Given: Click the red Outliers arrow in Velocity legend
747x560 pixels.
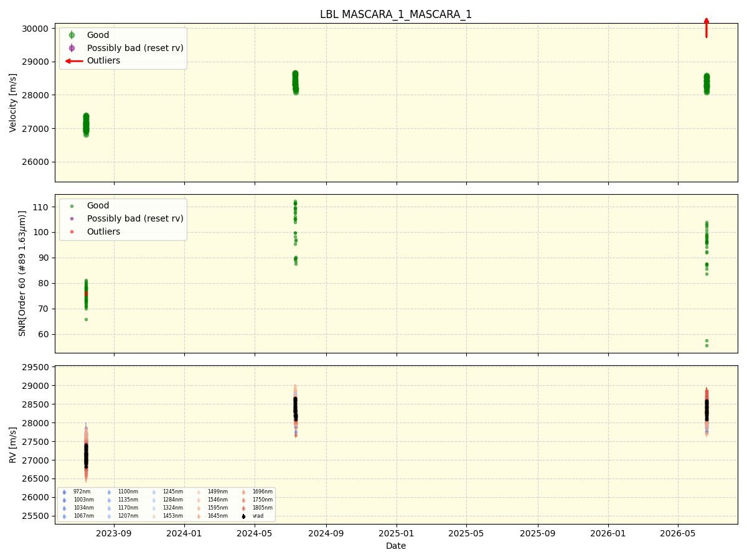Looking at the screenshot, I should (74, 61).
